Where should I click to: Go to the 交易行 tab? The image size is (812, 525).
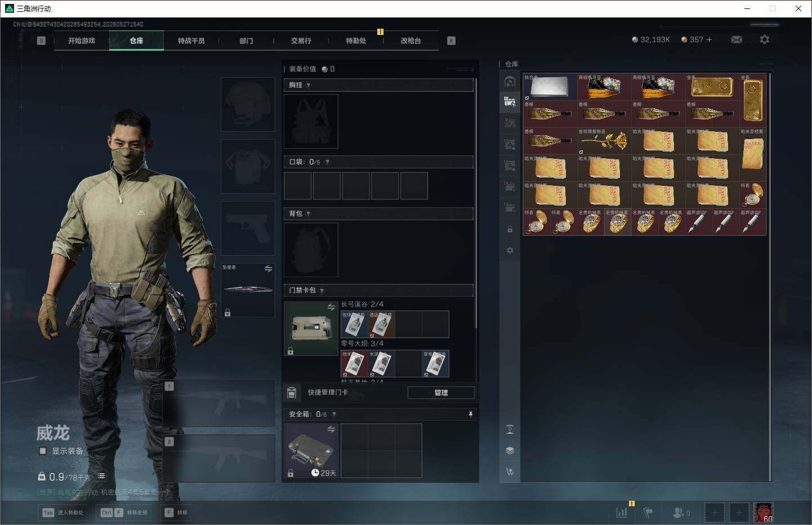point(301,41)
